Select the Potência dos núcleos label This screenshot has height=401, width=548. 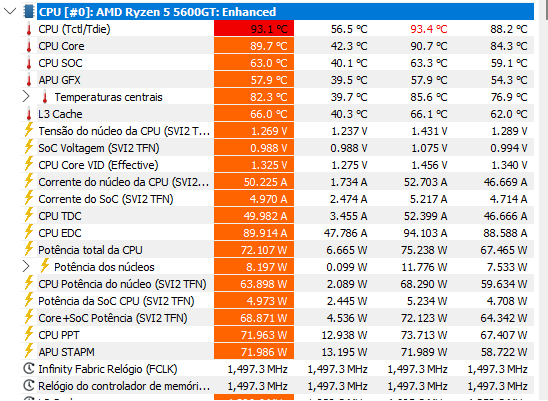point(104,267)
